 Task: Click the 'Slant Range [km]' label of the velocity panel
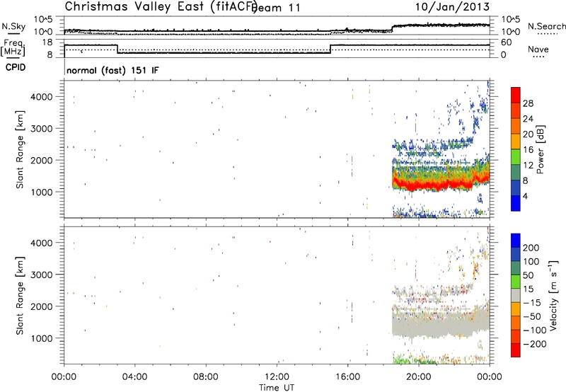tap(20, 296)
